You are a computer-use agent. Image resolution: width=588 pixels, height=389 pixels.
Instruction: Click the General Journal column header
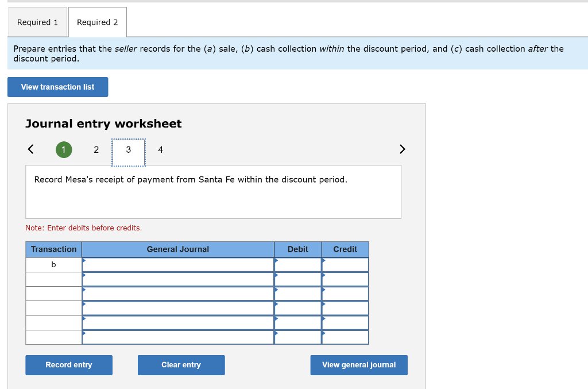point(178,249)
